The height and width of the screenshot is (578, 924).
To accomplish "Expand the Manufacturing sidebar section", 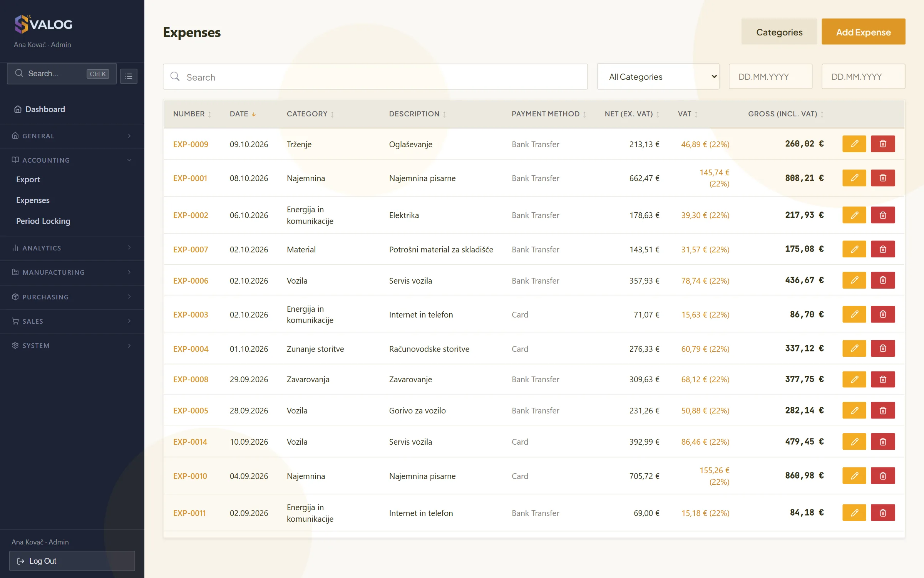I will pyautogui.click(x=72, y=272).
